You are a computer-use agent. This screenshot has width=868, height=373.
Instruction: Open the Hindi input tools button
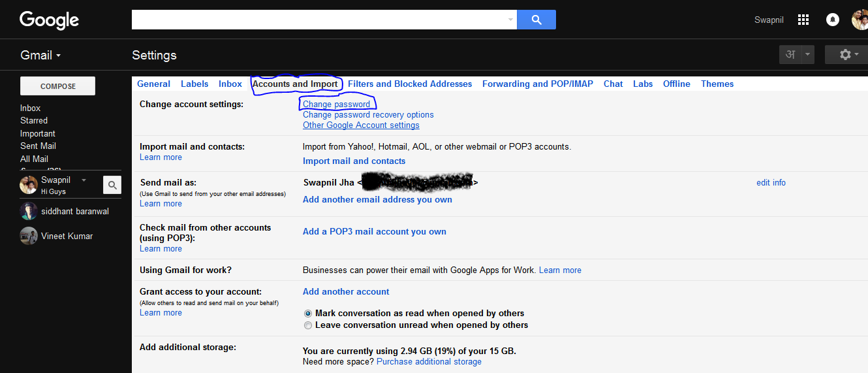pos(790,55)
